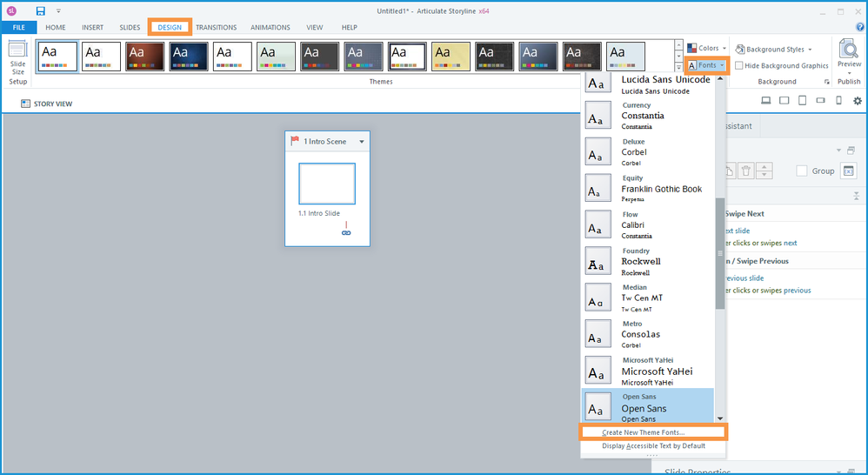
Task: Switch to the HOME ribbon tab
Action: point(56,27)
